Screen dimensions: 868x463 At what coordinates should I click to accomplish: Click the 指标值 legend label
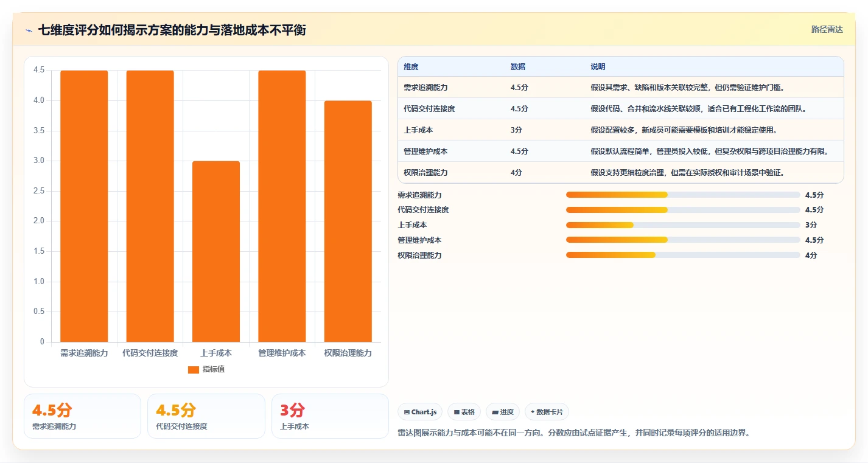point(214,369)
